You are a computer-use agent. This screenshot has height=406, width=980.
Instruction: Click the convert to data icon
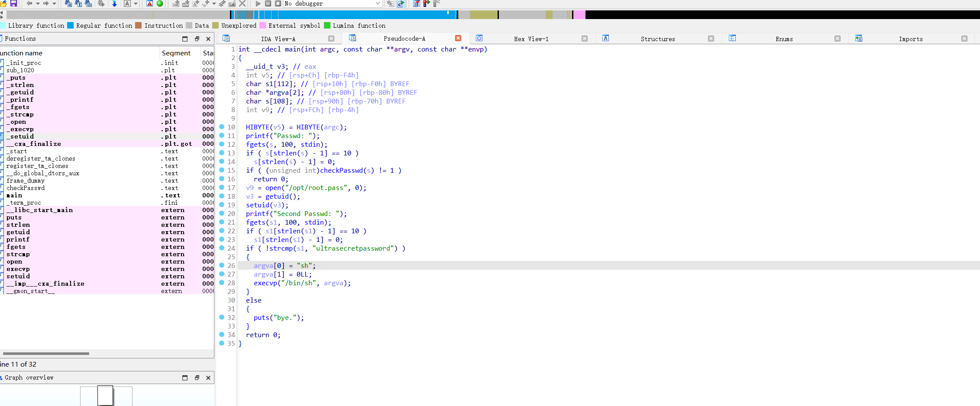186,3
